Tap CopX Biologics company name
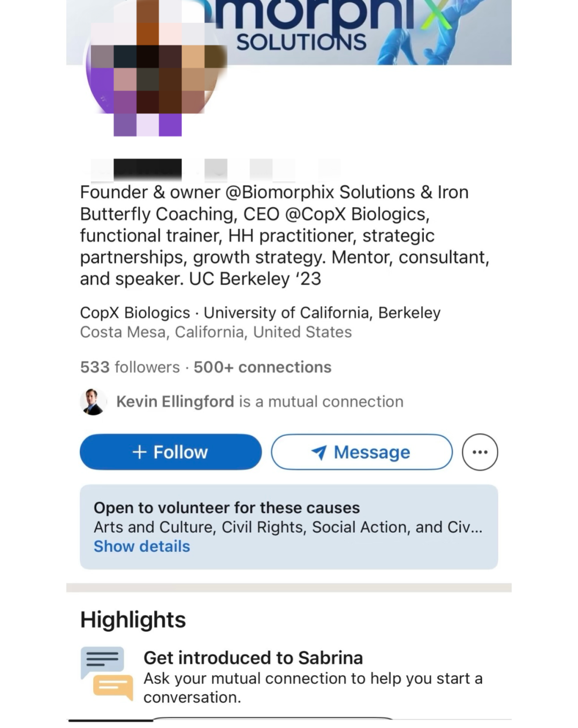This screenshot has height=728, width=578. (x=135, y=313)
